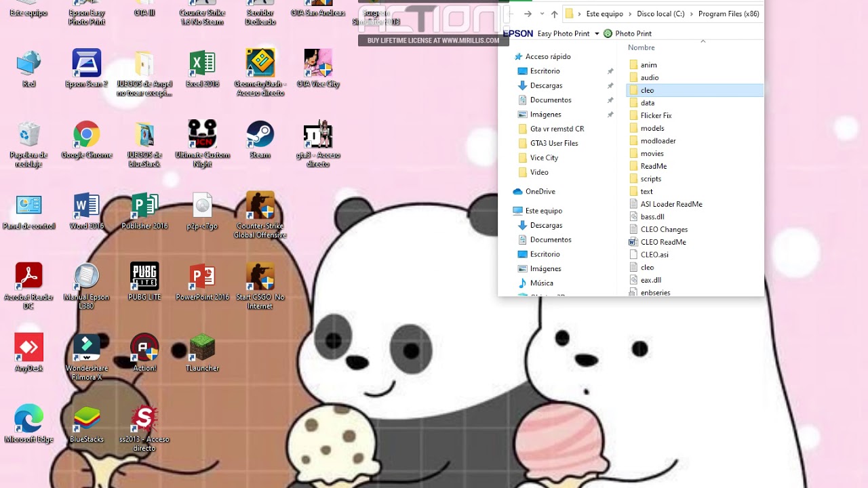
Task: Select the data folder in file list
Action: 648,103
